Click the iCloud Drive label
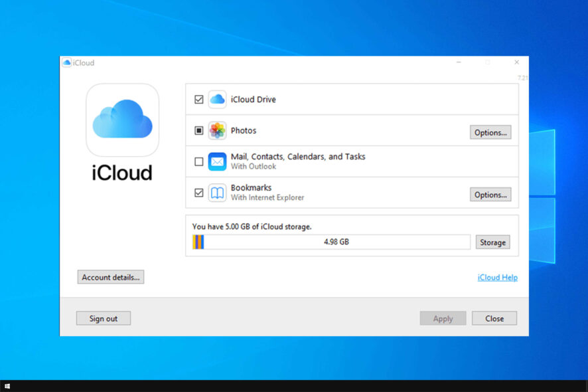The image size is (588, 392). coord(254,100)
